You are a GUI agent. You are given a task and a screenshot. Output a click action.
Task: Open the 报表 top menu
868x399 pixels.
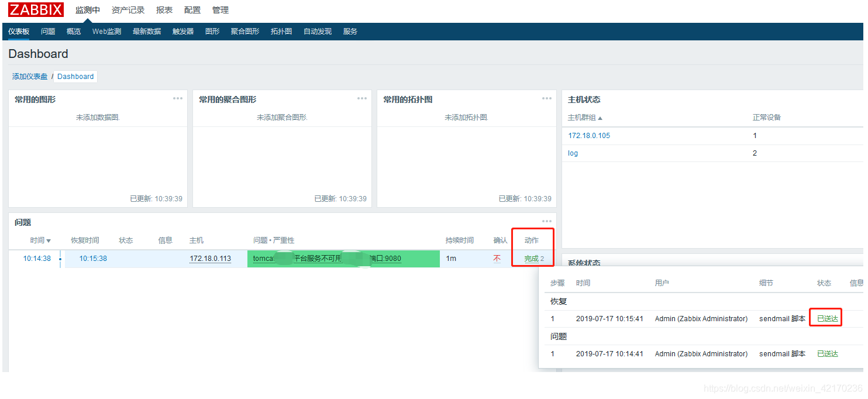coord(164,10)
